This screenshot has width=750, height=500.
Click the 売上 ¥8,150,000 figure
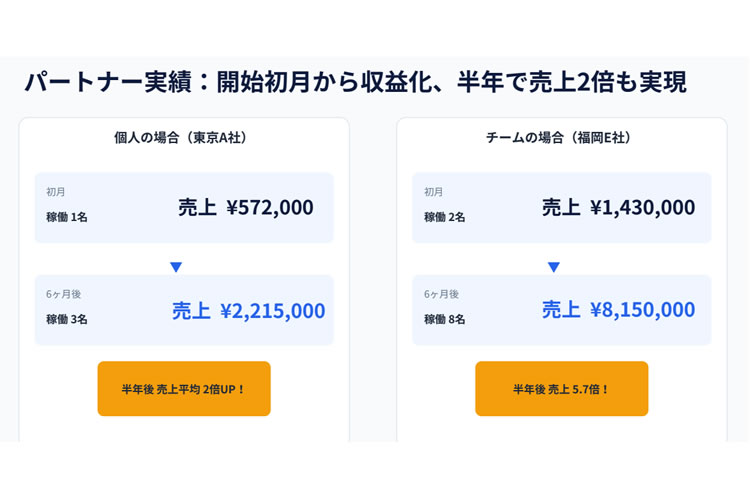tap(618, 311)
